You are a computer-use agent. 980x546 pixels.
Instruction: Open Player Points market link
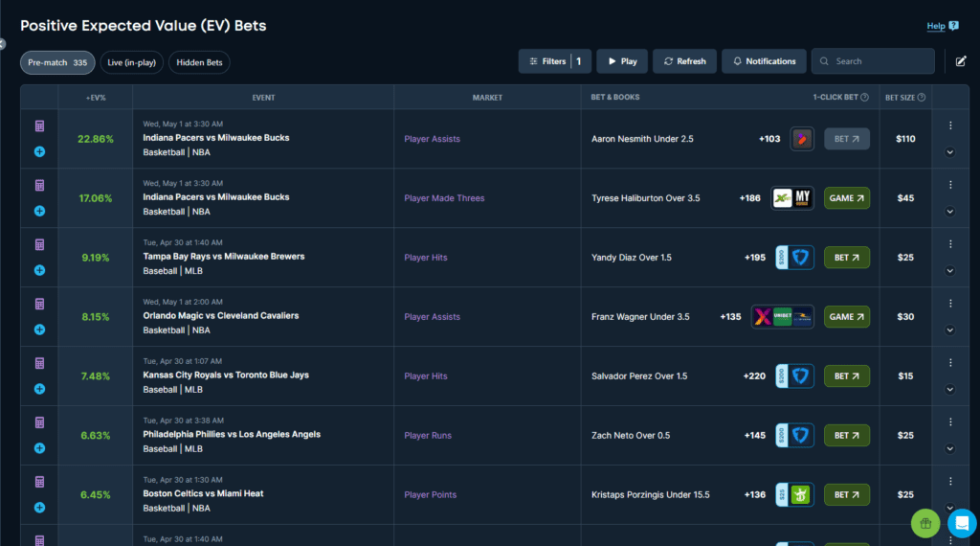click(430, 494)
